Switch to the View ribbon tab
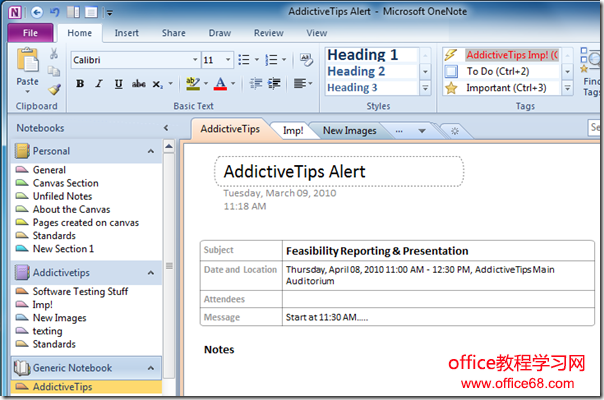 pos(317,33)
